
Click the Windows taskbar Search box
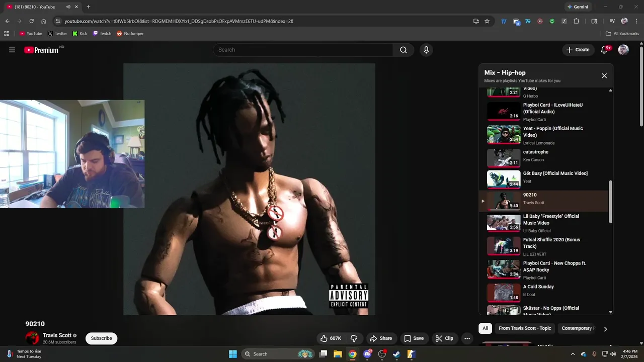[278, 354]
